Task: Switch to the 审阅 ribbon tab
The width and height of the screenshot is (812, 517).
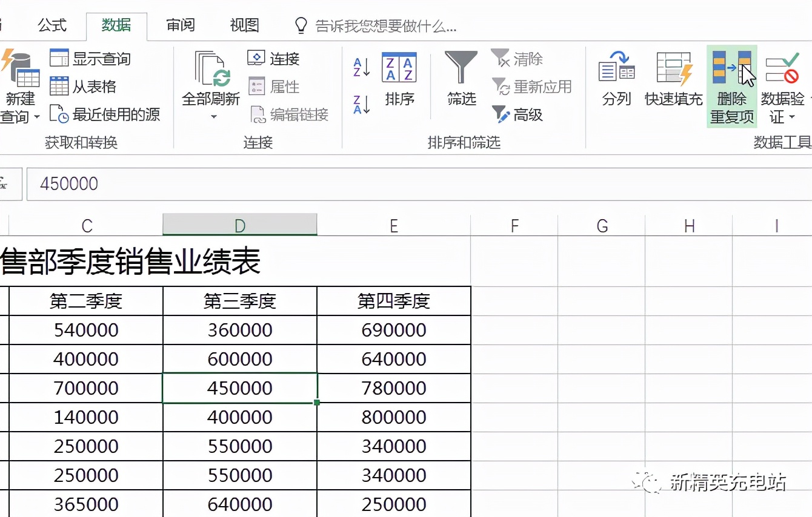Action: [180, 25]
